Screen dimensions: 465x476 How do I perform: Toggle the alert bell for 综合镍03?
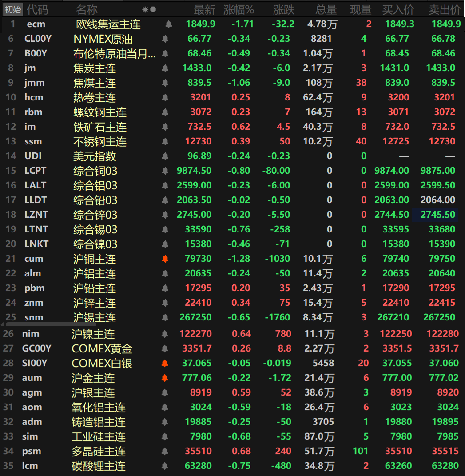pyautogui.click(x=165, y=244)
